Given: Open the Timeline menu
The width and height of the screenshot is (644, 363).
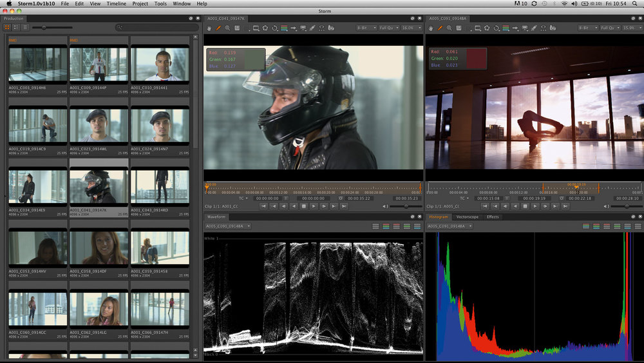Looking at the screenshot, I should (x=117, y=4).
